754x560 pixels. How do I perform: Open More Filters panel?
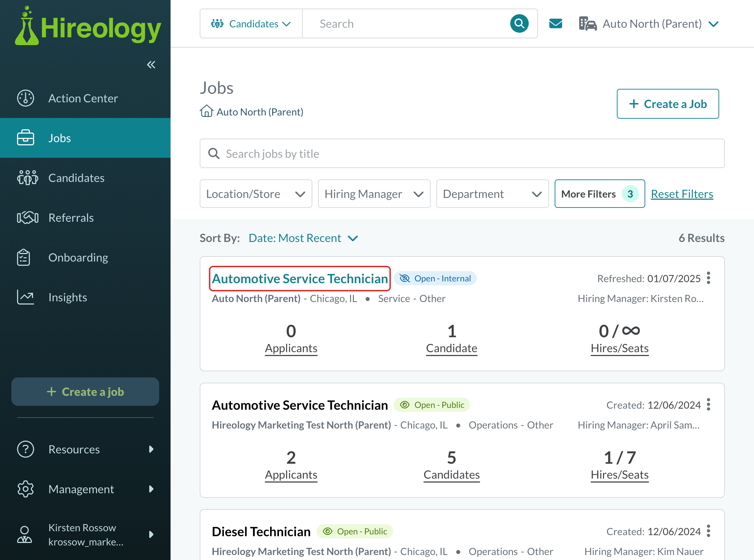pyautogui.click(x=600, y=194)
